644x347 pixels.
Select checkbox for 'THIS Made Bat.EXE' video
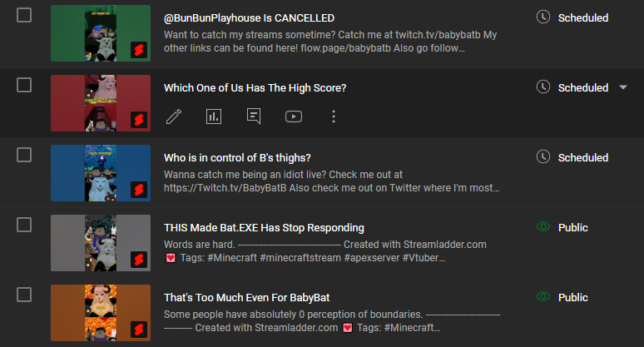pos(24,225)
